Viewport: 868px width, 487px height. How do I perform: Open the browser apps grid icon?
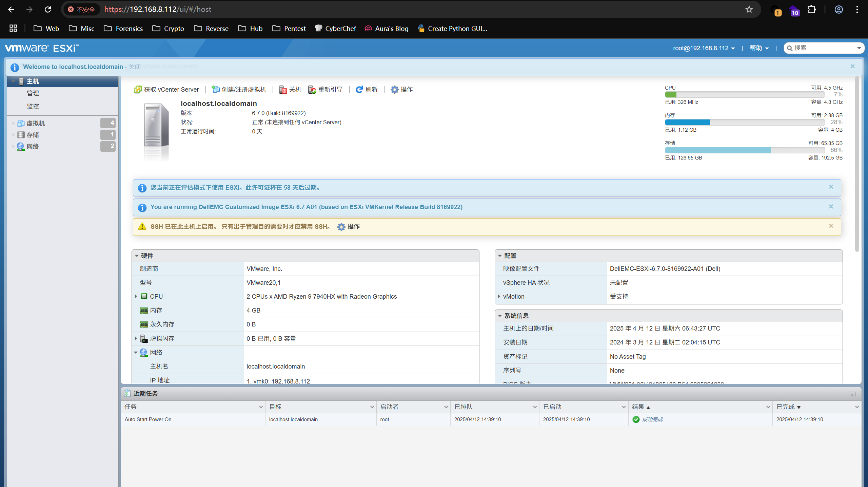coord(13,29)
